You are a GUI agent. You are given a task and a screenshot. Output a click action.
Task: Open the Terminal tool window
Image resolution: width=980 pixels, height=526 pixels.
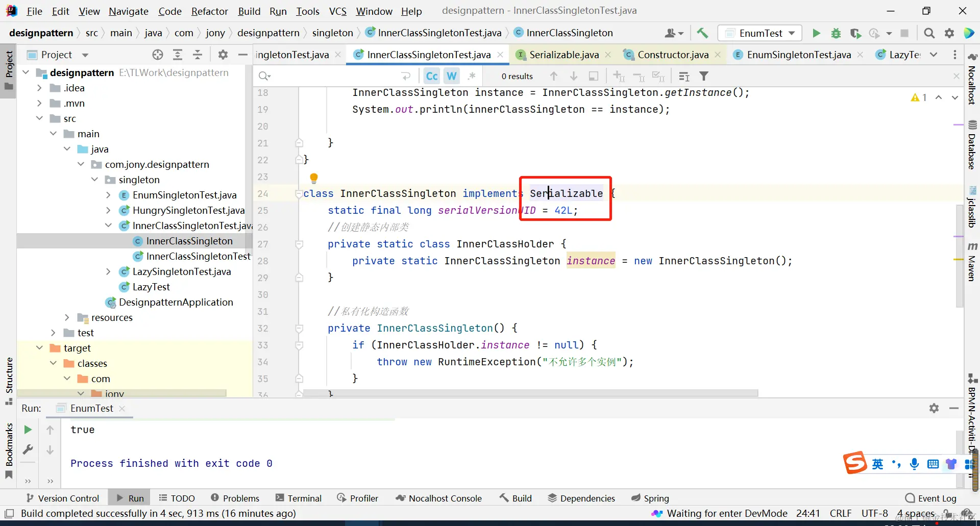[x=299, y=498]
